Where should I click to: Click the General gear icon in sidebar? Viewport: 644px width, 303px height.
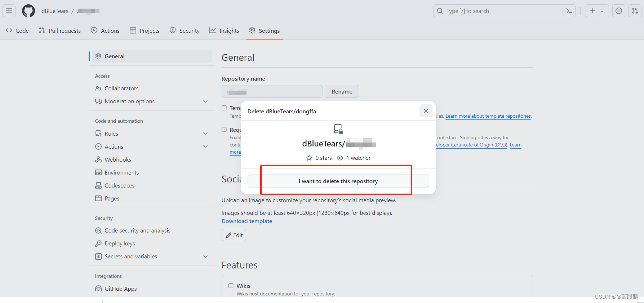point(98,56)
